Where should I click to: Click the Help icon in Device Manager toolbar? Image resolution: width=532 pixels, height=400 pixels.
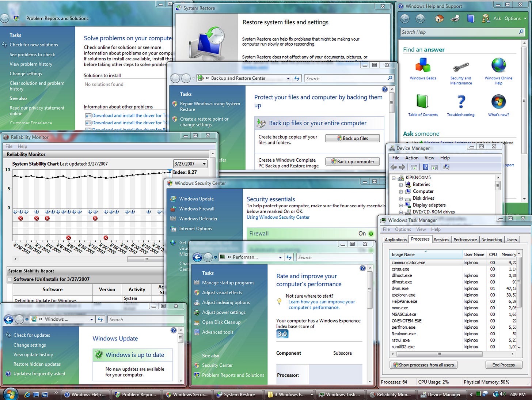coord(426,167)
